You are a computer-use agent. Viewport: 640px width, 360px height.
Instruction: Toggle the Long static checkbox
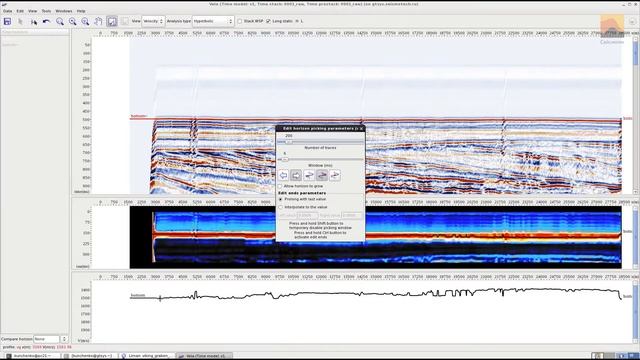click(x=268, y=21)
